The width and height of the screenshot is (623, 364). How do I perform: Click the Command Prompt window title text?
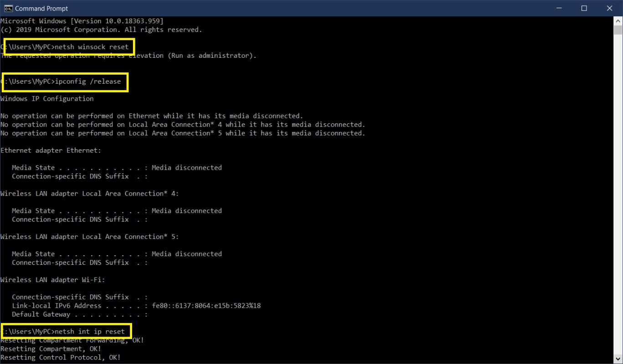point(41,8)
